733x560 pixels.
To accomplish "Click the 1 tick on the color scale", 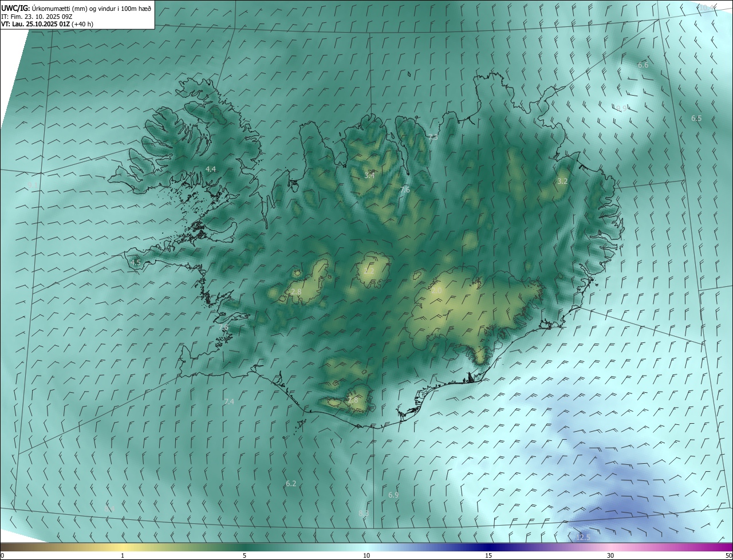I will pos(123,555).
